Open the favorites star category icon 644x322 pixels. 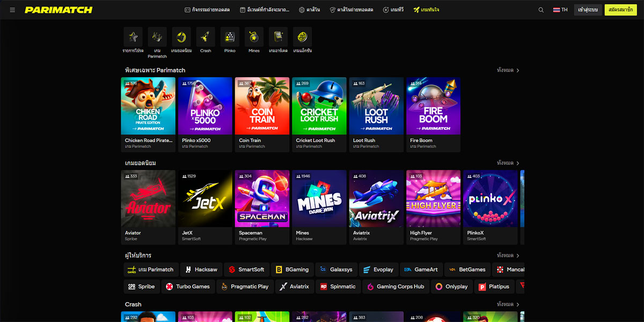coord(133,37)
